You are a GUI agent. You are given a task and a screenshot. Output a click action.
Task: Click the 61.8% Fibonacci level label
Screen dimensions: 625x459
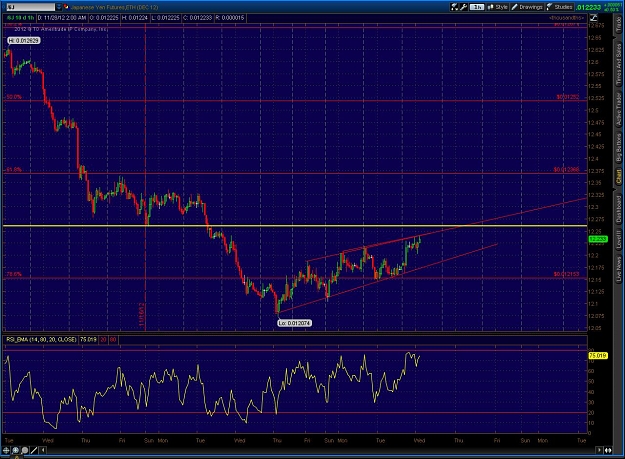pyautogui.click(x=14, y=170)
